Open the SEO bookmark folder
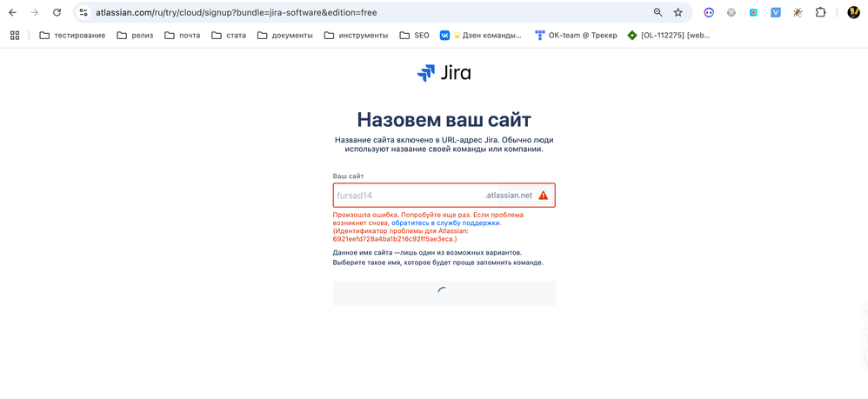The width and height of the screenshot is (868, 399). click(x=415, y=35)
